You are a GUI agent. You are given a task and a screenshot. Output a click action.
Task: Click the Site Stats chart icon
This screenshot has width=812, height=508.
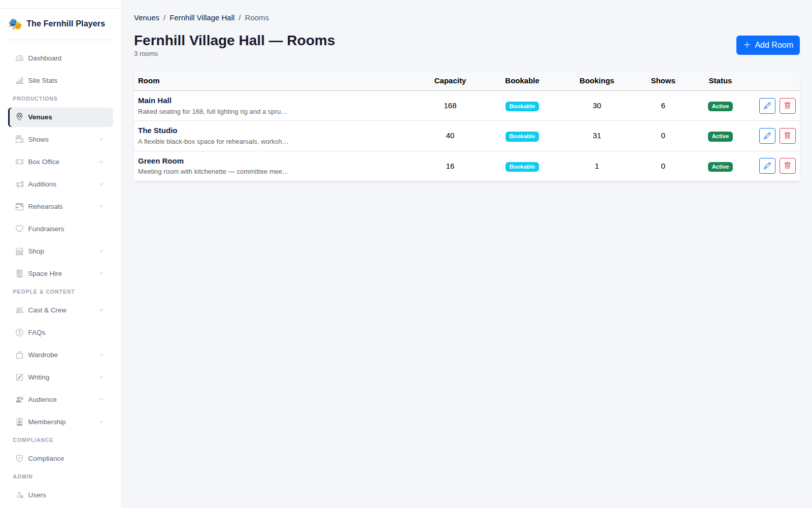[19, 81]
